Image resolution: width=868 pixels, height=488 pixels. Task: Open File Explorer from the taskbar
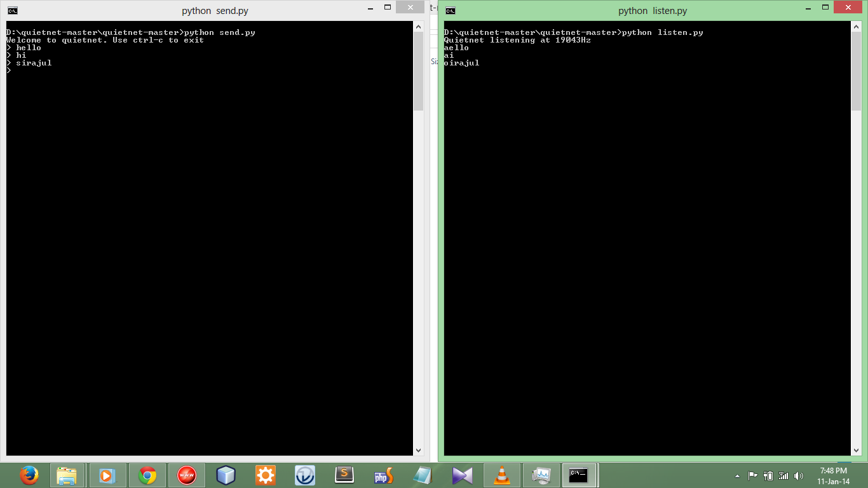click(68, 475)
